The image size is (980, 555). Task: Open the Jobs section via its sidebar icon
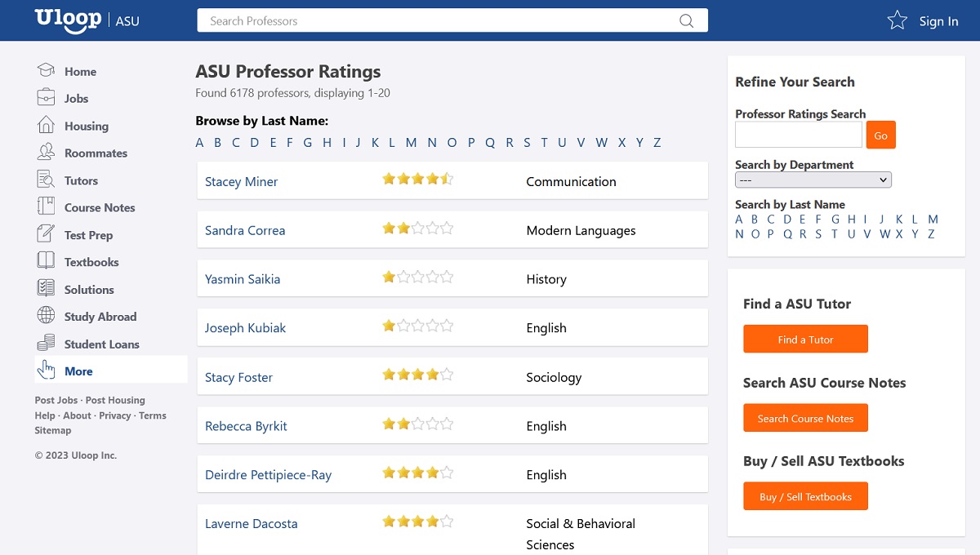click(x=45, y=98)
